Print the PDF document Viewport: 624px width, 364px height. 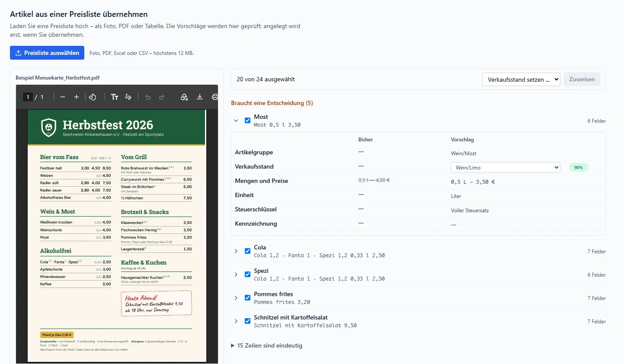click(214, 97)
